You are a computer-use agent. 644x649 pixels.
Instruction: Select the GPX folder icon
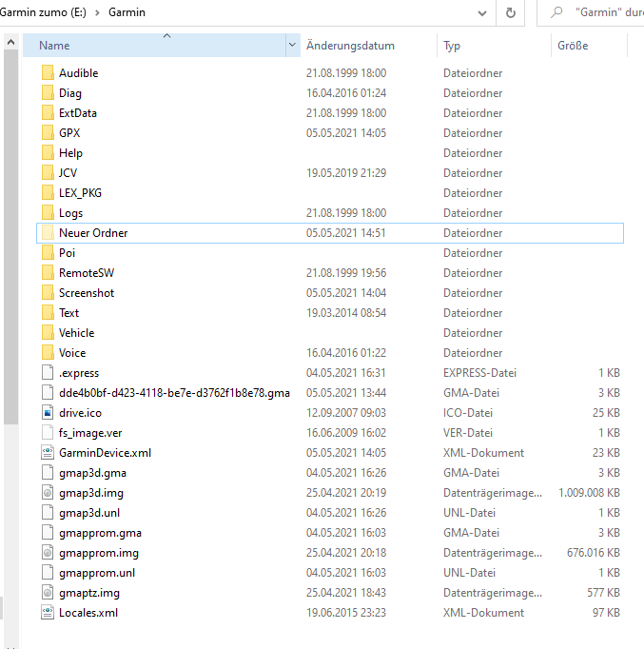[x=48, y=133]
